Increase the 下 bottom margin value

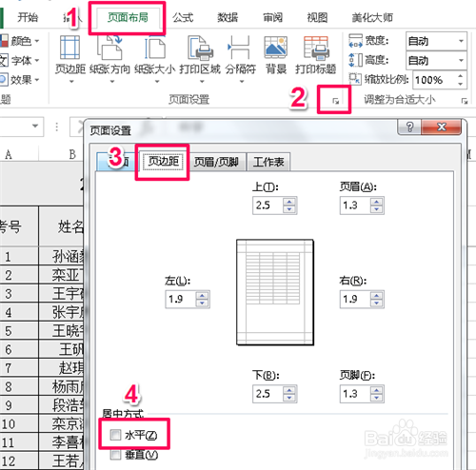click(289, 390)
